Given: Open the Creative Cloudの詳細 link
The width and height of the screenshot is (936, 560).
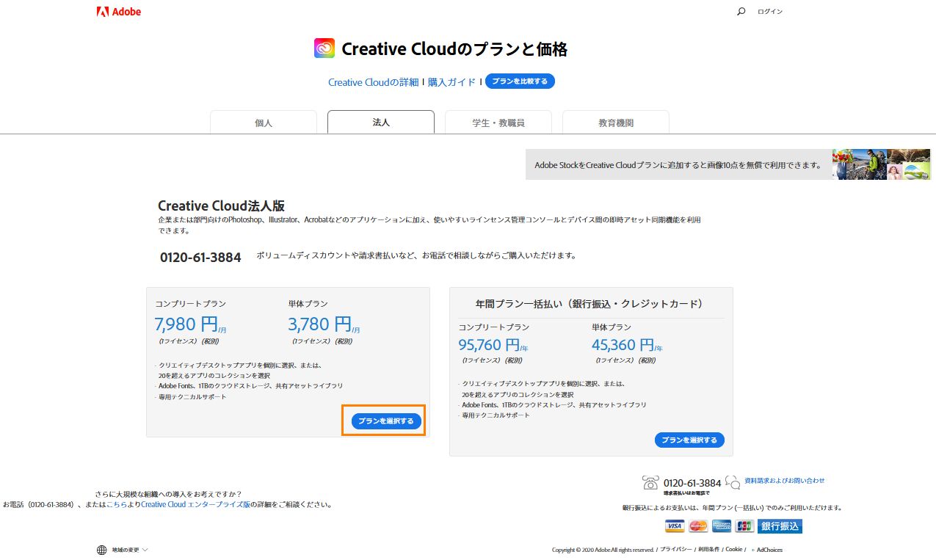Looking at the screenshot, I should click(x=373, y=82).
